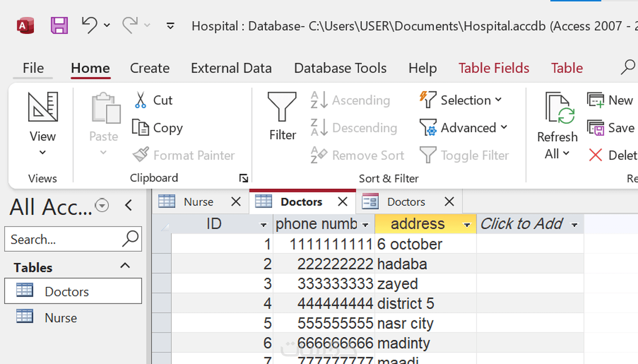
Task: Select the Nurse table in navigation pane
Action: pos(60,318)
